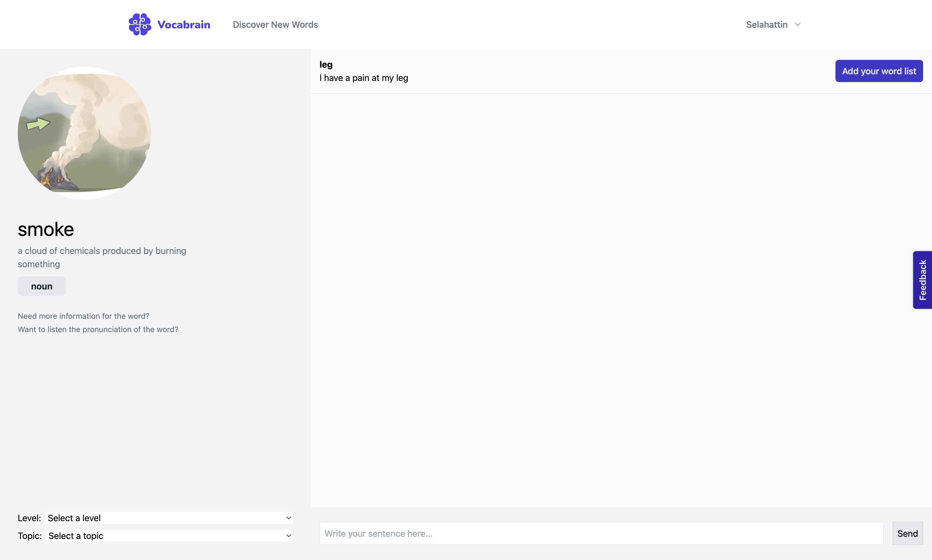
Task: Focus the Write your sentence here field
Action: [x=601, y=533]
